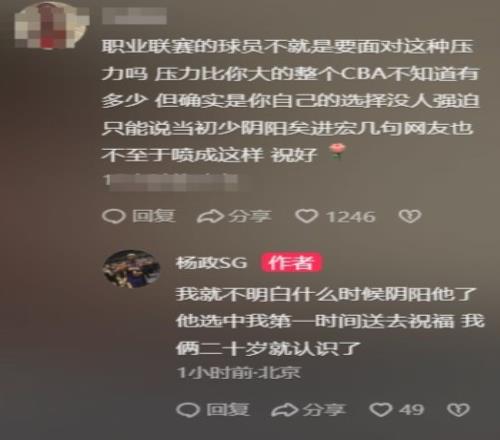
Task: Click the 分享 label under the top comment
Action: (x=250, y=216)
